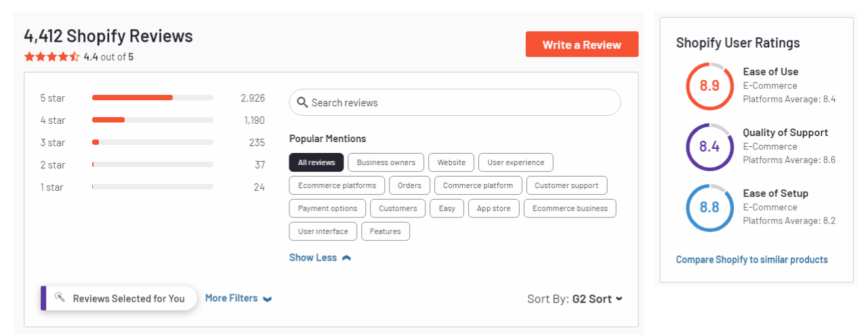Filter by 1 star rating row
Screen dimensions: 868x335
(x=152, y=187)
